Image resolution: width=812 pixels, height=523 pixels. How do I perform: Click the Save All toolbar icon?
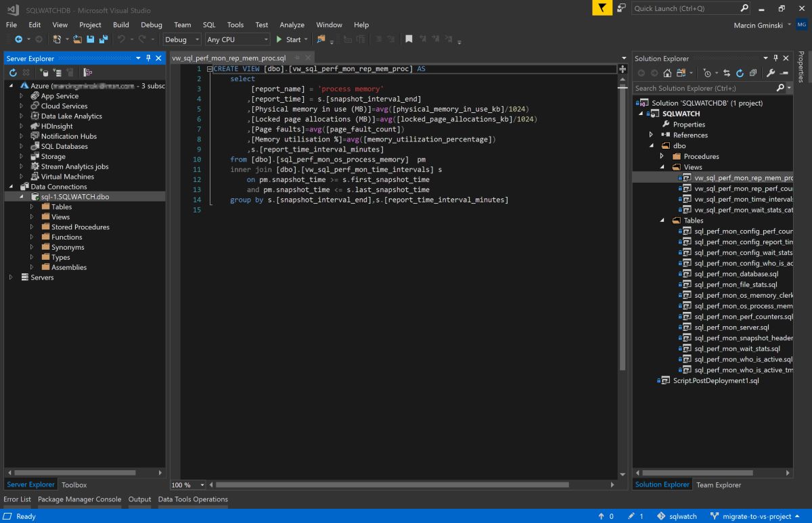point(104,39)
